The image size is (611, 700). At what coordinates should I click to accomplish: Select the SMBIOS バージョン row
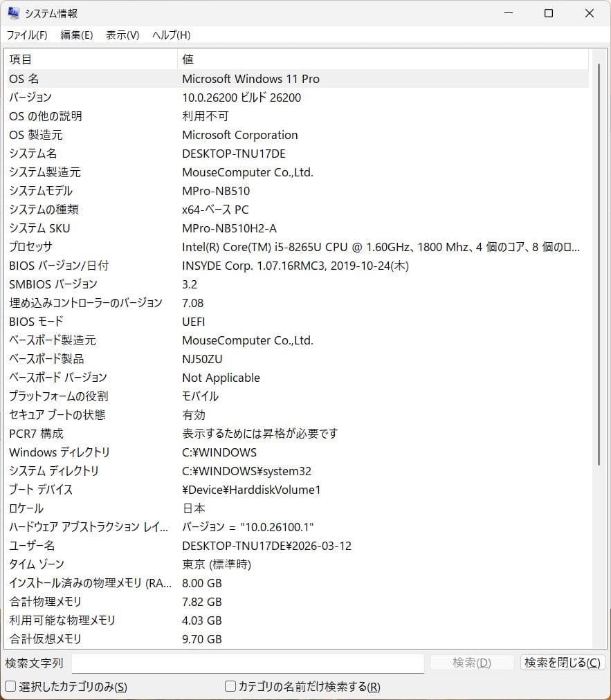[x=298, y=284]
